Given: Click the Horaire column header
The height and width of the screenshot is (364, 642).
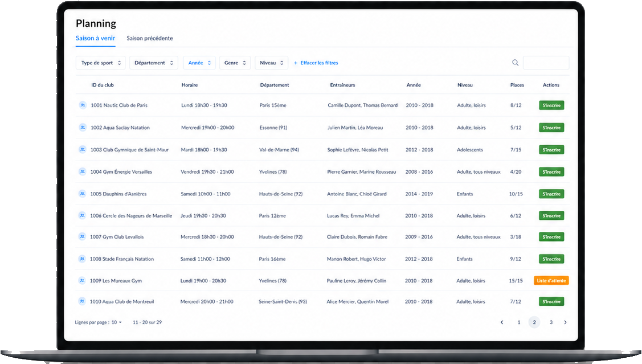Looking at the screenshot, I should (190, 85).
